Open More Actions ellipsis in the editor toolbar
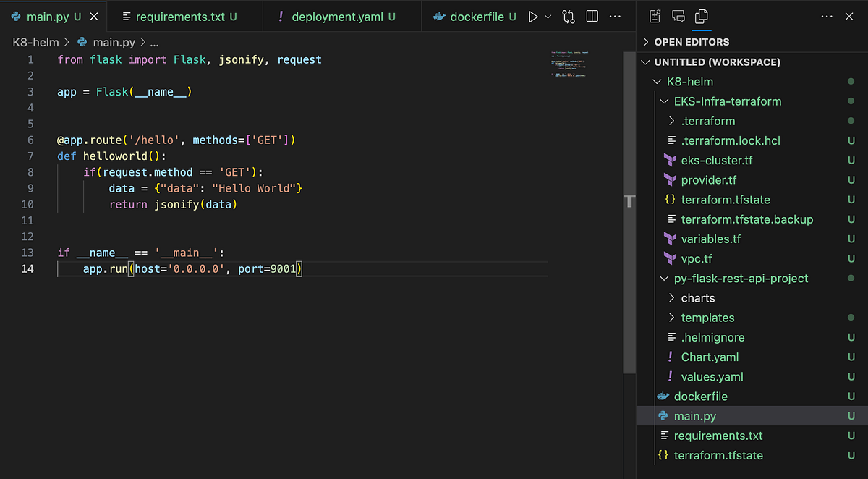This screenshot has height=479, width=868. pos(614,15)
